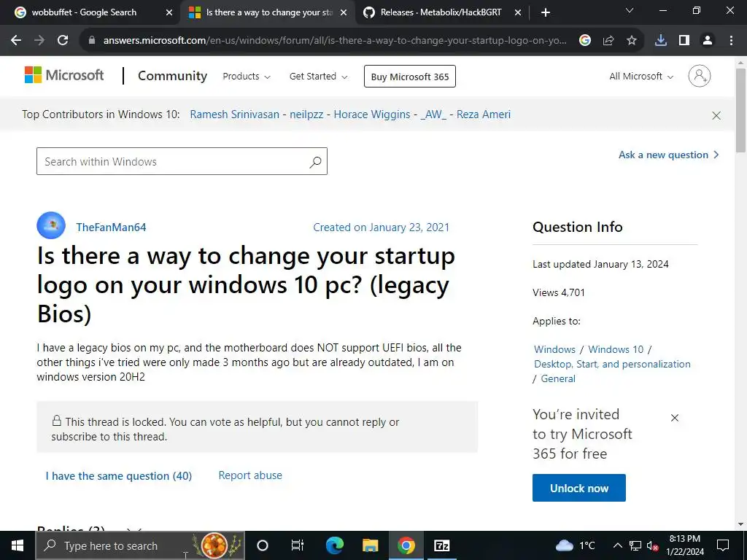Open 7-Zip from the taskbar
The image size is (747, 560).
coord(442,545)
